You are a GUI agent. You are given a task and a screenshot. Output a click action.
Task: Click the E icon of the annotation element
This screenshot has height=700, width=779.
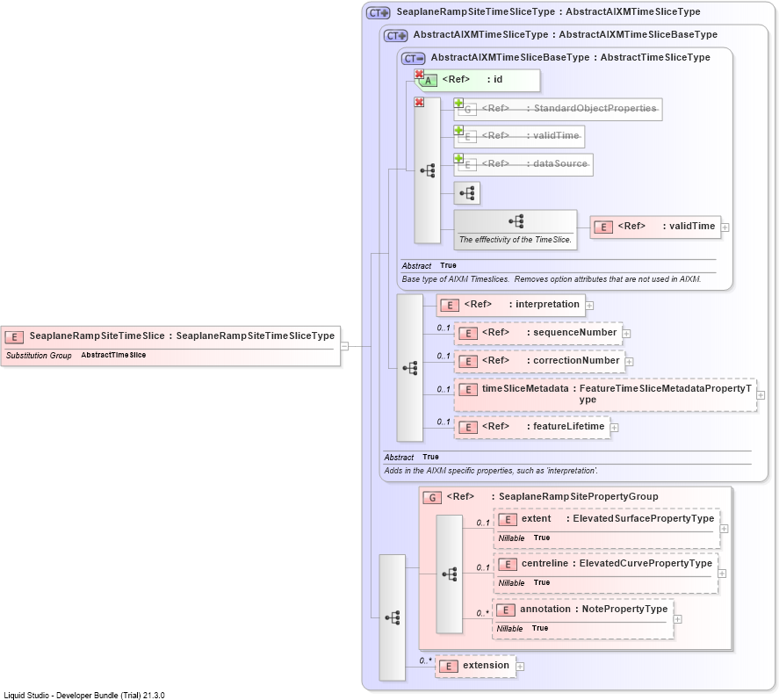coord(506,610)
